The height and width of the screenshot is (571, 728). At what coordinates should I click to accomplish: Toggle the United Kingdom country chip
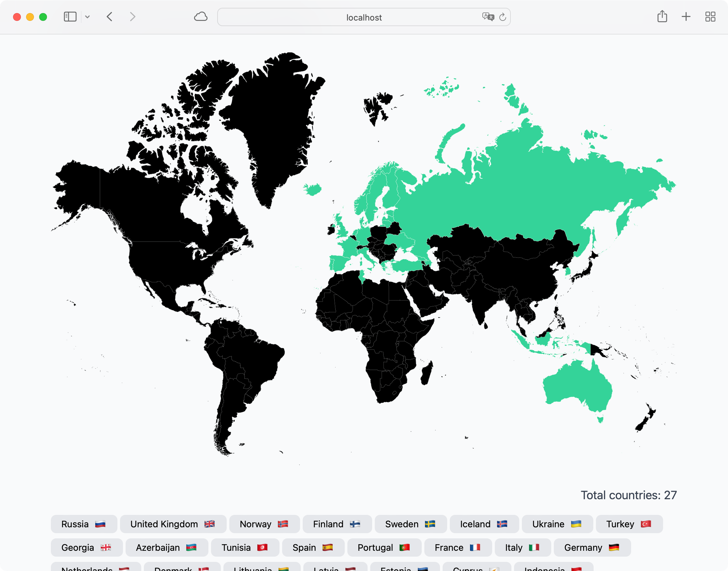173,524
